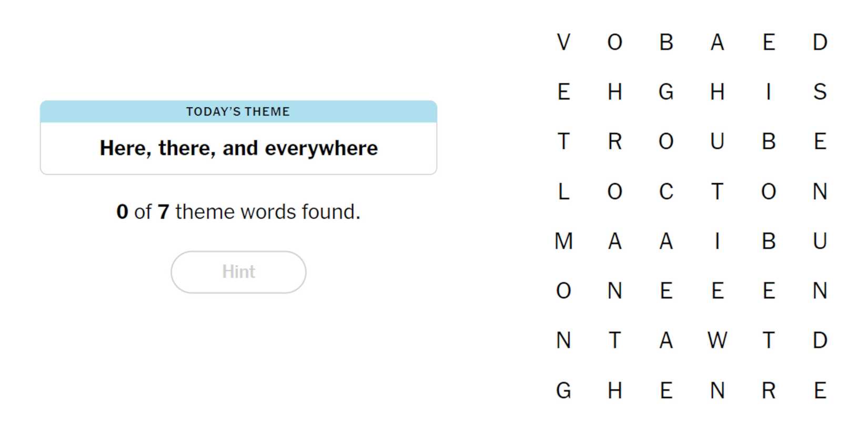This screenshot has height=434, width=868.
Task: Select the R in the bottom row
Action: point(769,390)
